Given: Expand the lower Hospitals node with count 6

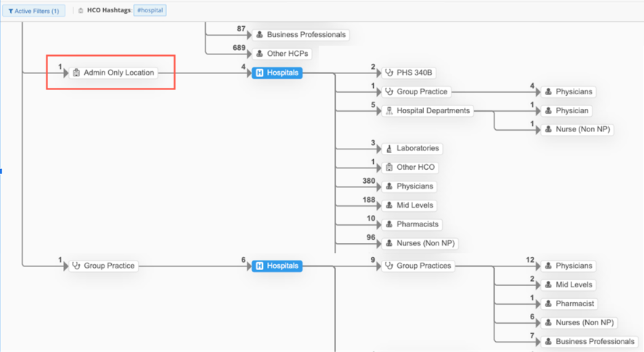Looking at the screenshot, I should tap(276, 266).
